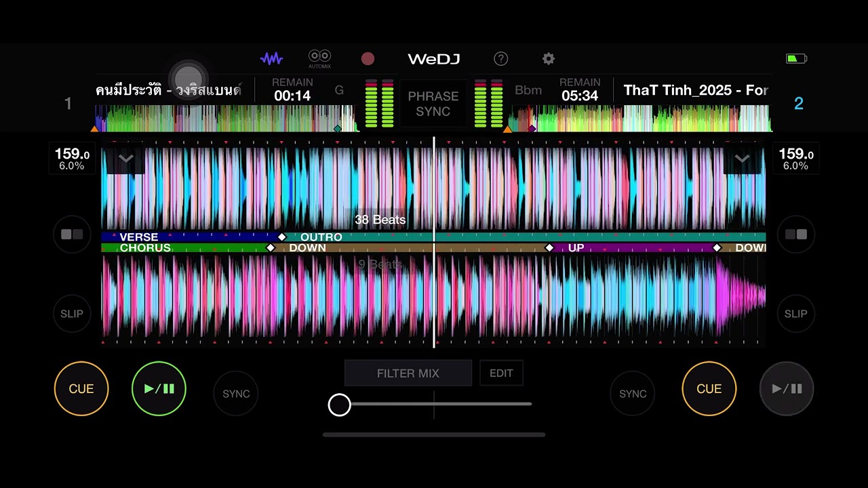This screenshot has width=868, height=488.
Task: Enable SYNC on deck 1
Action: point(236,394)
